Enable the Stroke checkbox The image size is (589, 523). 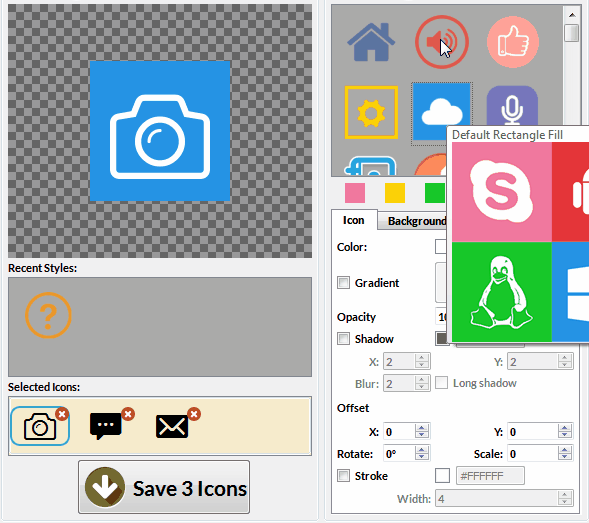point(343,476)
